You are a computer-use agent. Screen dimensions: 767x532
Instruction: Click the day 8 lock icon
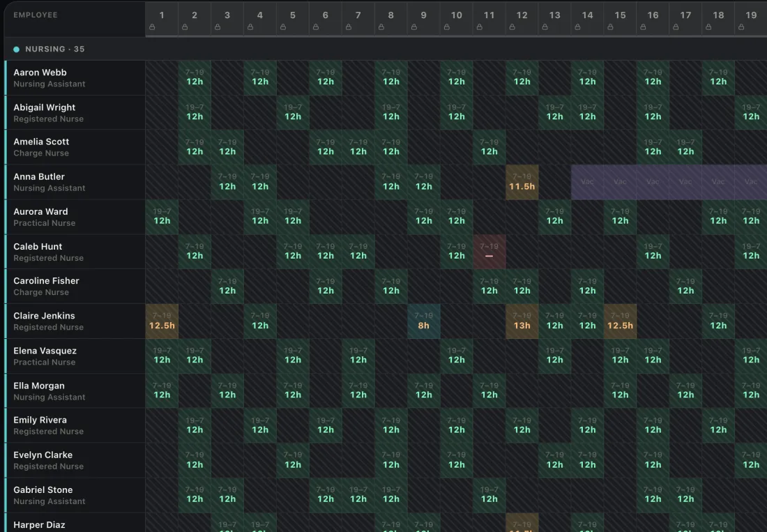[381, 27]
